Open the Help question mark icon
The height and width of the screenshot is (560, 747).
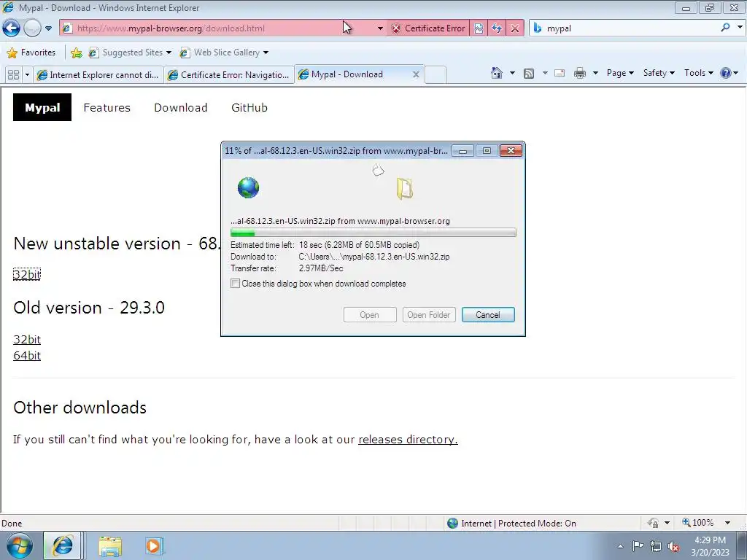click(726, 73)
